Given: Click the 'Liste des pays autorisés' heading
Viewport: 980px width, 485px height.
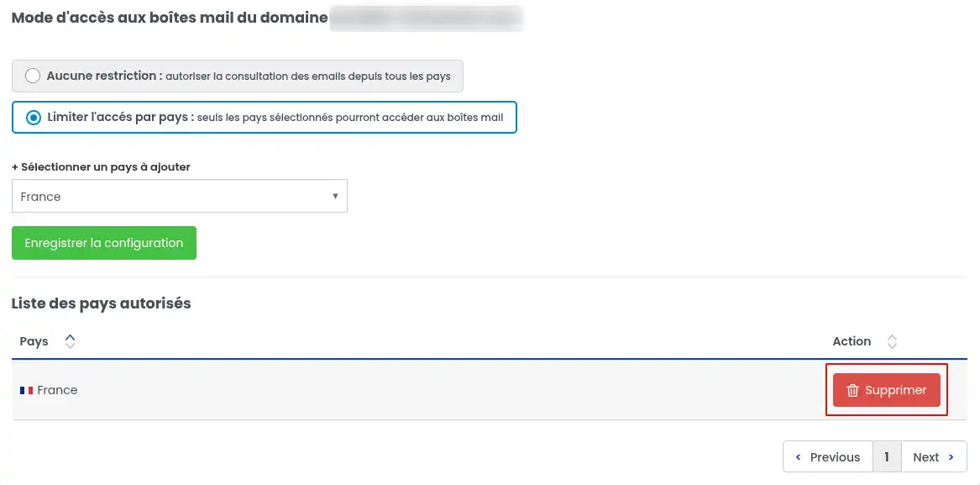Looking at the screenshot, I should 102,303.
